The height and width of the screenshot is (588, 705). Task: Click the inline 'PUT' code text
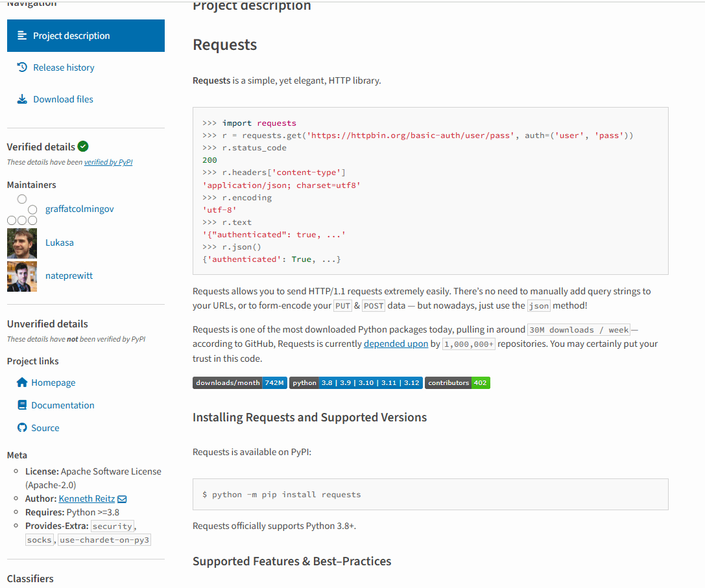[x=342, y=306]
